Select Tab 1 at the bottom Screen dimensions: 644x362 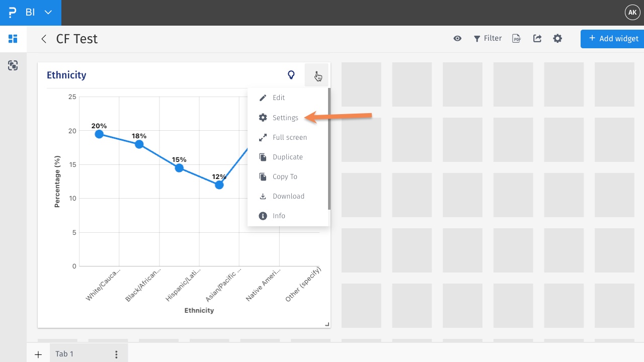pos(64,354)
